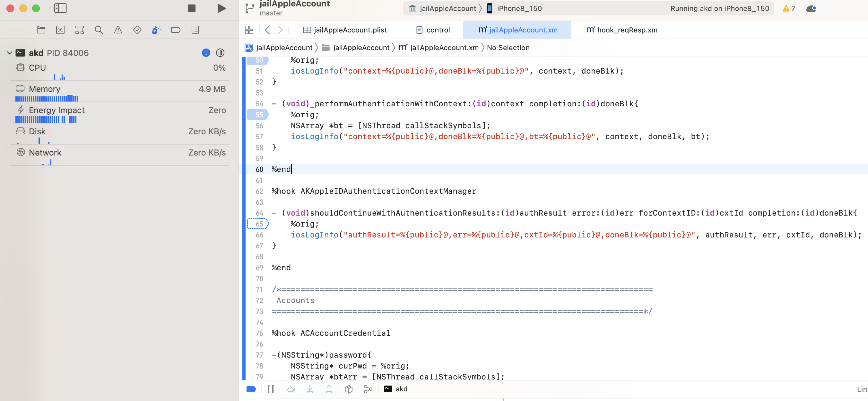Click the akd process info badge
Image resolution: width=868 pixels, height=401 pixels.
206,53
